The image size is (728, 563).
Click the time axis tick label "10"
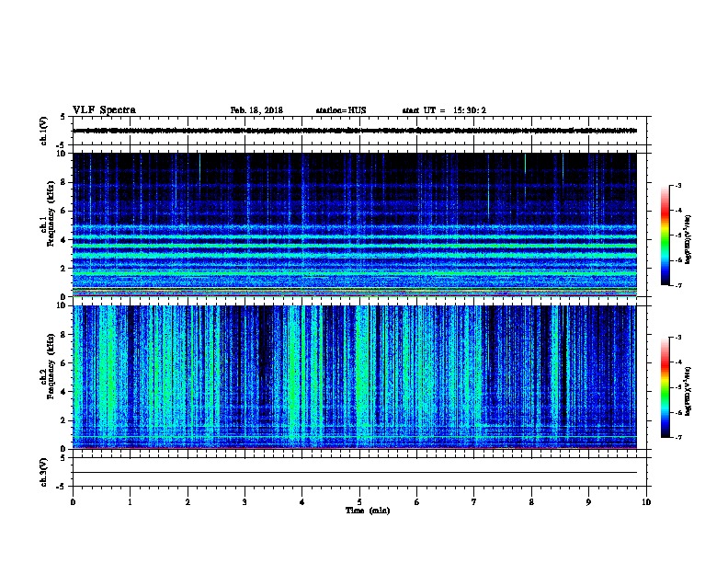pyautogui.click(x=646, y=502)
